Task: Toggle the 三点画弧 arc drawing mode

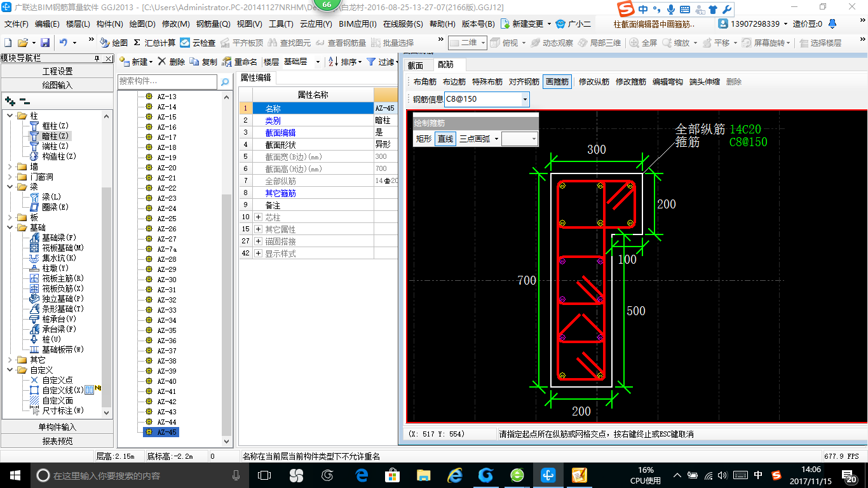Action: (x=475, y=139)
